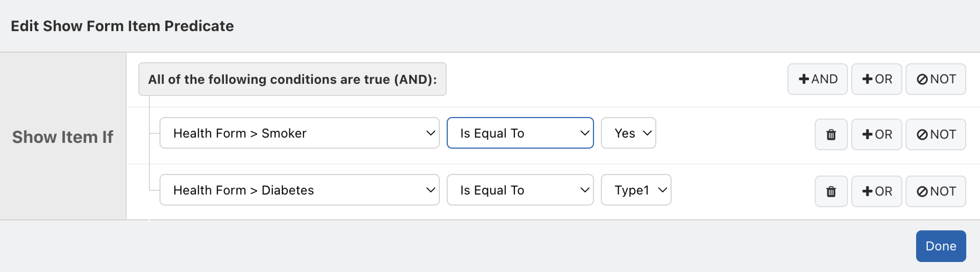This screenshot has width=980, height=272.
Task: Click the Done button
Action: click(x=940, y=246)
